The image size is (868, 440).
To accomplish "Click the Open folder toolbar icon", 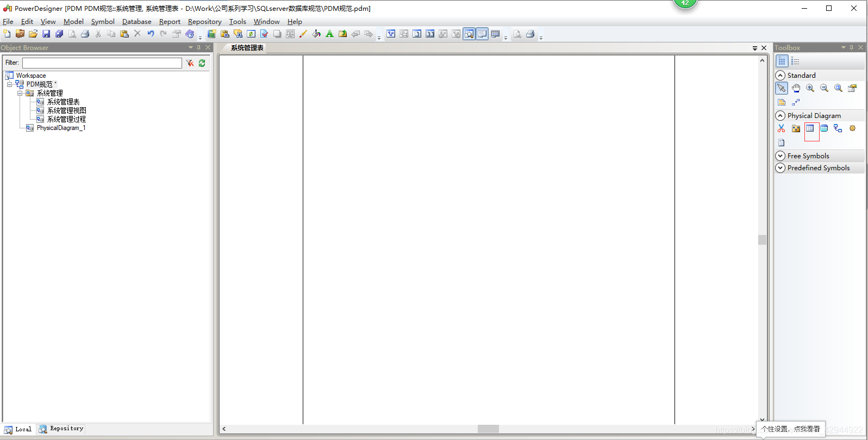I will click(33, 34).
